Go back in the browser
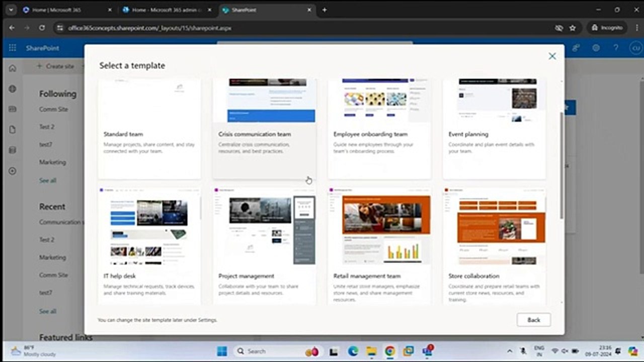The height and width of the screenshot is (362, 644). click(12, 28)
